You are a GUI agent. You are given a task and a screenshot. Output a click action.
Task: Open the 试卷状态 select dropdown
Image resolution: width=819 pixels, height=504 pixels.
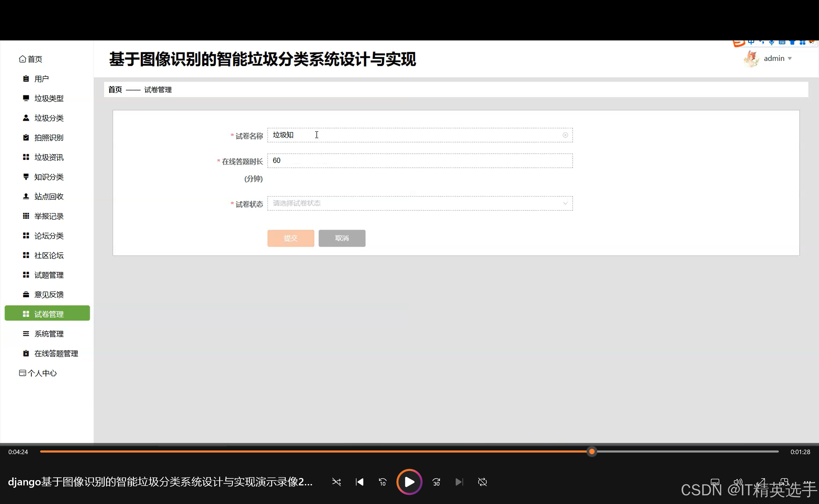point(420,203)
